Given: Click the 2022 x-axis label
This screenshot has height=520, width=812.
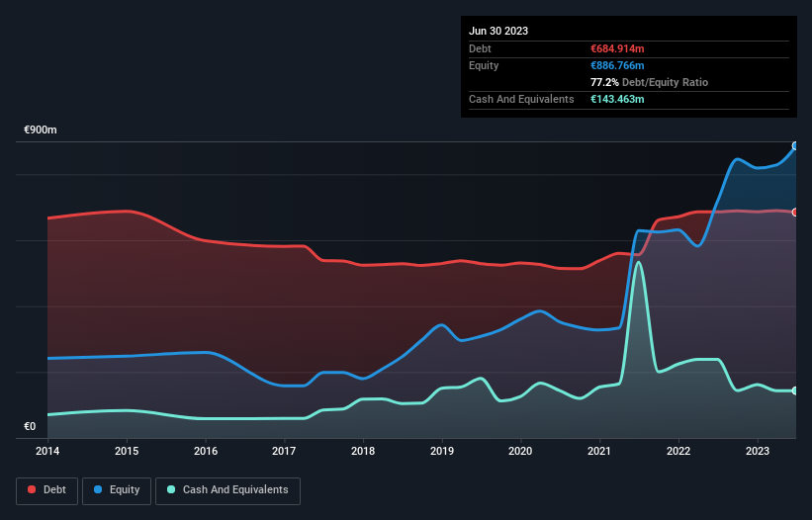Looking at the screenshot, I should pyautogui.click(x=678, y=451).
